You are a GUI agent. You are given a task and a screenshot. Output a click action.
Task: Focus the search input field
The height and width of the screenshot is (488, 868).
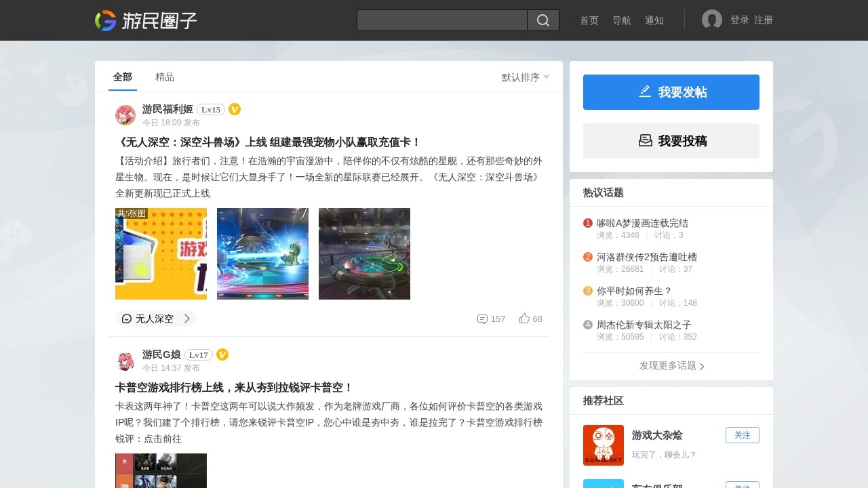click(442, 20)
